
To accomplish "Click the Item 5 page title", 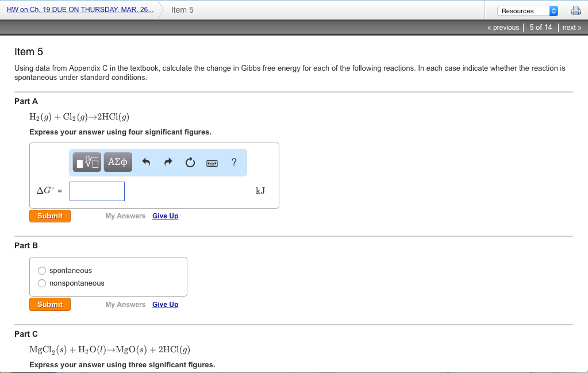I will click(29, 52).
